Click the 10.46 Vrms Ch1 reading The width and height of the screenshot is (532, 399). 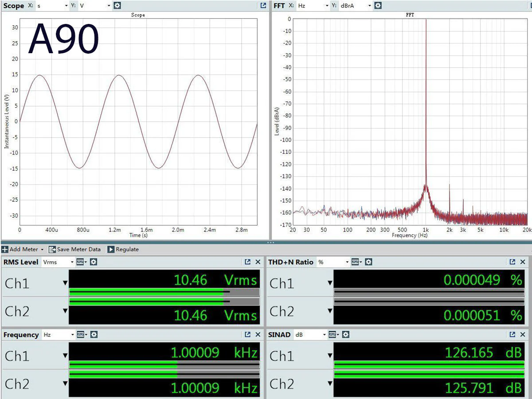coord(215,280)
